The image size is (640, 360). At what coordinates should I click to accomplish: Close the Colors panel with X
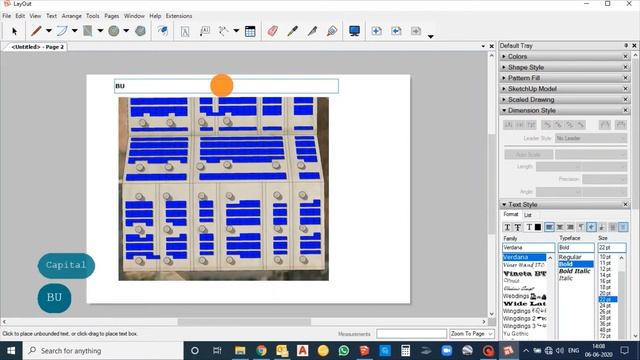tap(625, 56)
